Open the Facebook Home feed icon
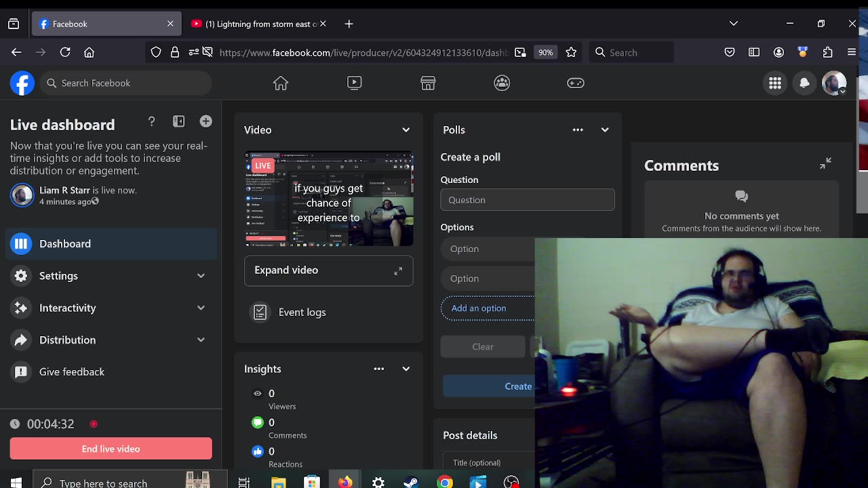Image resolution: width=868 pixels, height=488 pixels. tap(281, 83)
